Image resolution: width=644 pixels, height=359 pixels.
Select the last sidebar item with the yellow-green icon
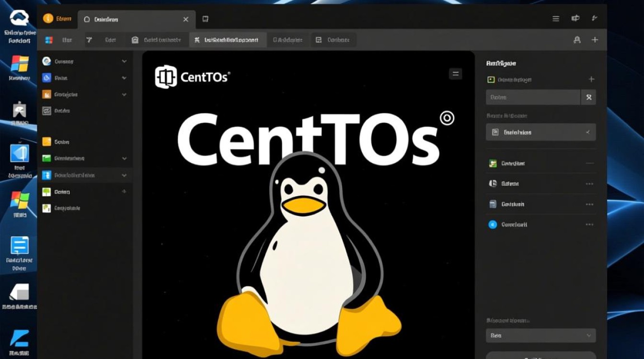pos(61,208)
